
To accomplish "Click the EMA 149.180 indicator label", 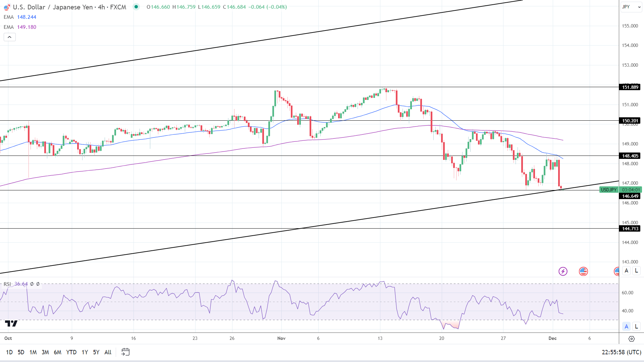I will tap(20, 27).
